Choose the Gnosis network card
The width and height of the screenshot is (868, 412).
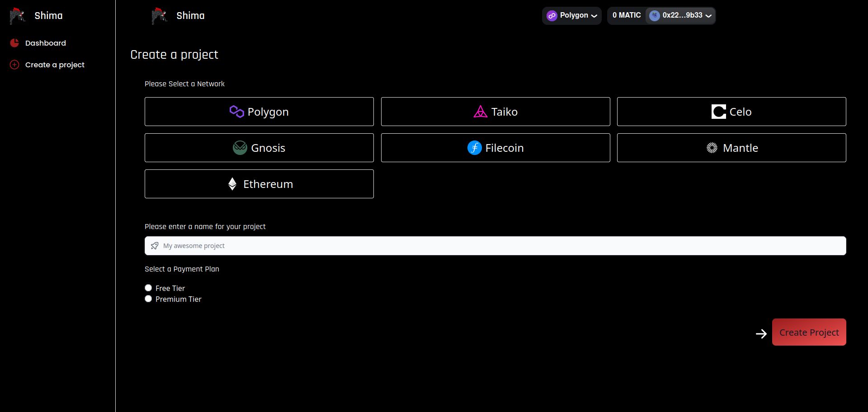pyautogui.click(x=259, y=148)
